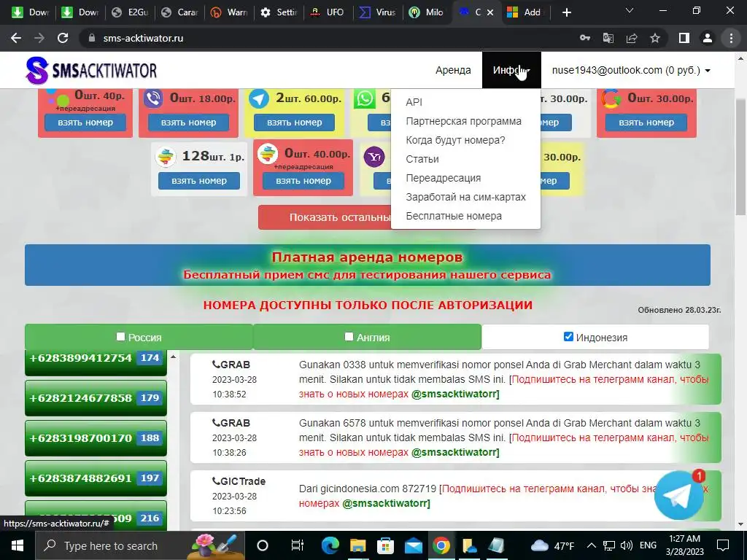
Task: Open Microsoft Store from taskbar
Action: [385, 545]
